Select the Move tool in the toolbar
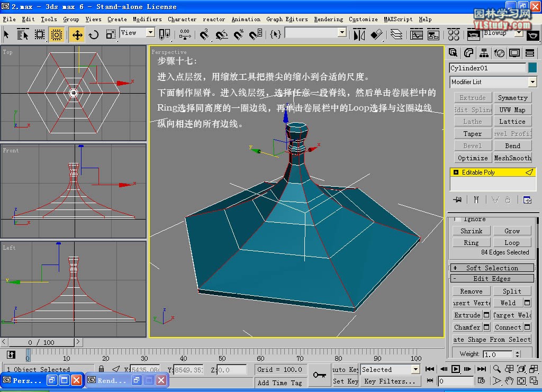The image size is (542, 392). (77, 35)
